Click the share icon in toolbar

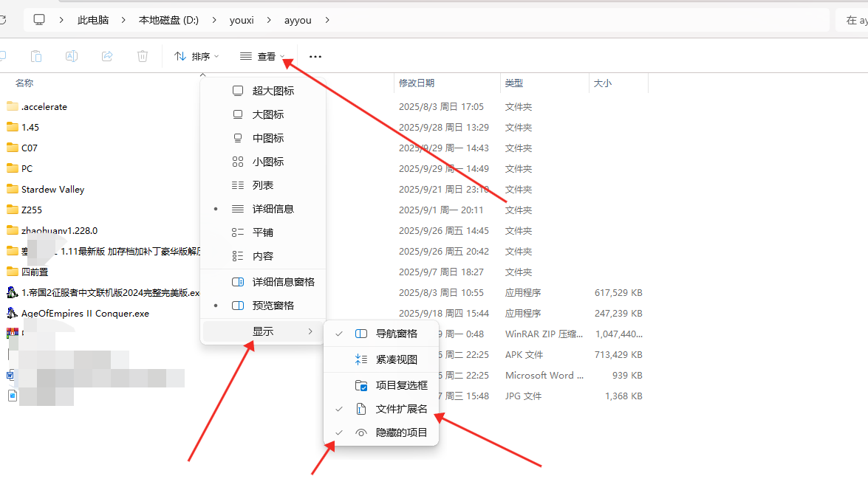click(107, 56)
